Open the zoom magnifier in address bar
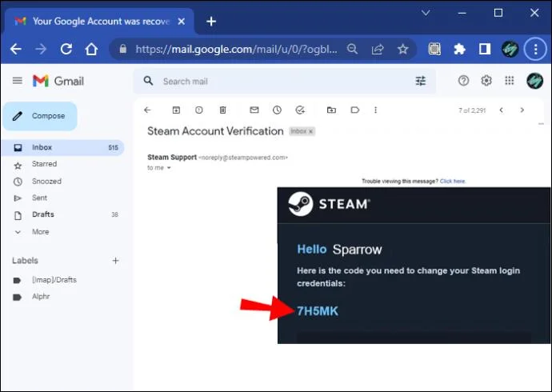The width and height of the screenshot is (552, 392). click(352, 49)
